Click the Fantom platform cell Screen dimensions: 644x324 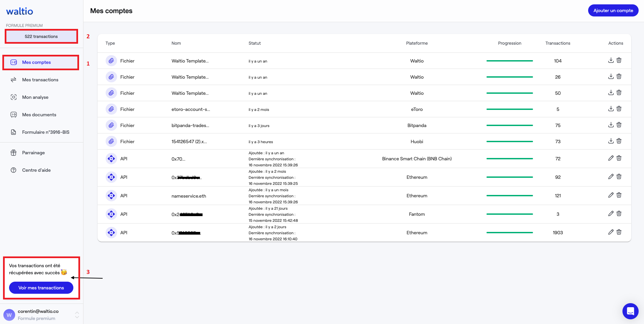pyautogui.click(x=417, y=214)
